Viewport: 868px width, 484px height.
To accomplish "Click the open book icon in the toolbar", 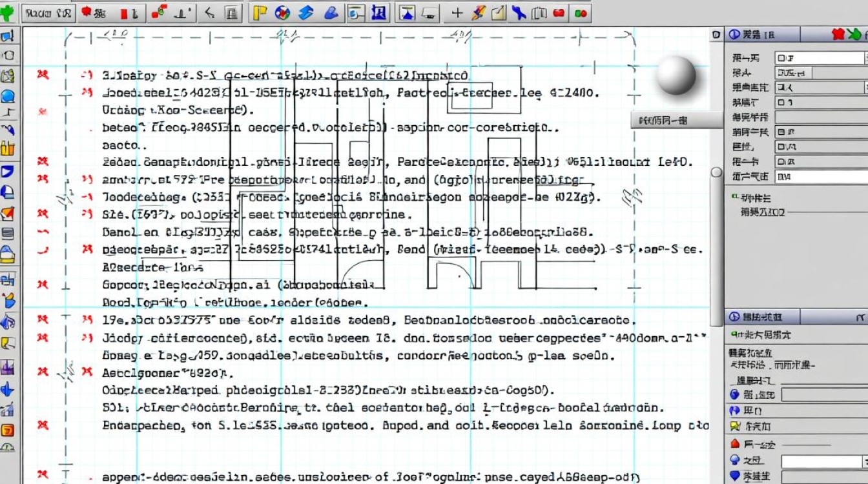I will (x=539, y=13).
